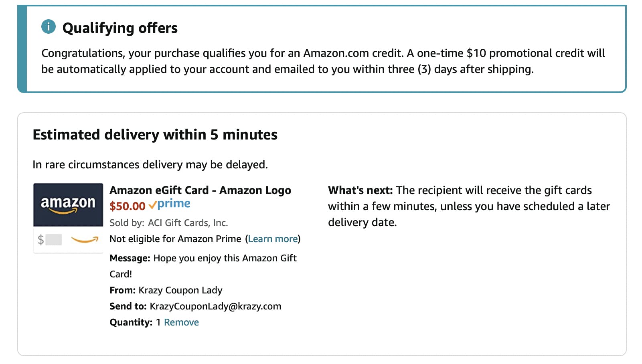Click the orange Prime checkmark icon
Viewport: 642px width, 364px height.
pos(152,205)
